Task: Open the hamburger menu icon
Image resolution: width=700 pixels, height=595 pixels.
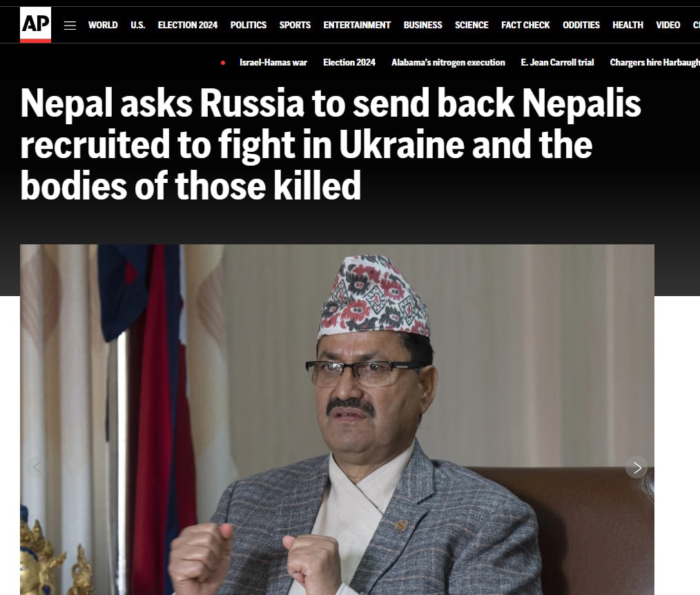Action: point(70,26)
